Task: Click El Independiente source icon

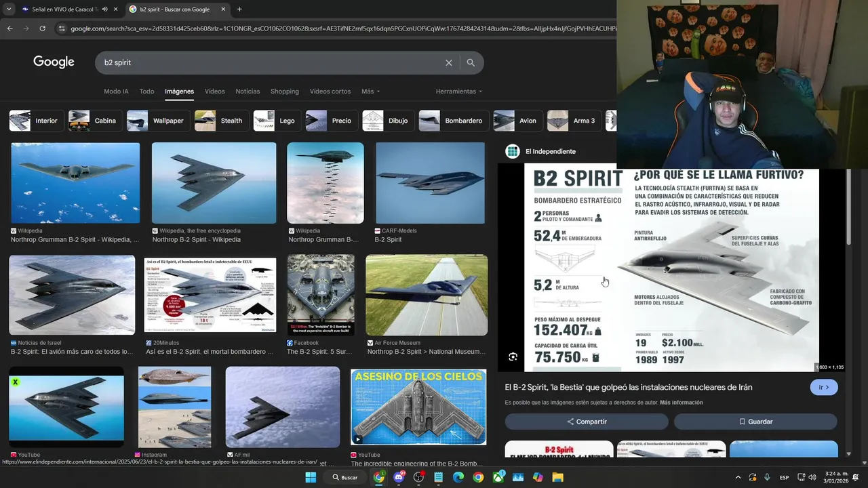Action: (x=513, y=151)
